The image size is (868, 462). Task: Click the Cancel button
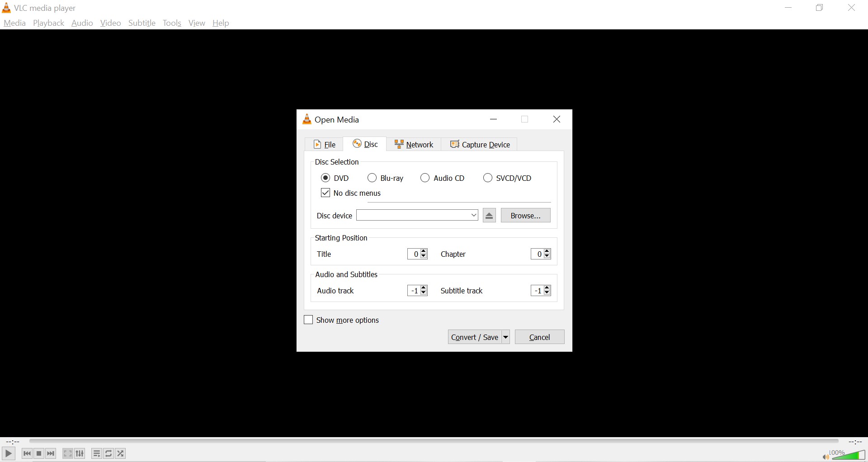pyautogui.click(x=540, y=337)
